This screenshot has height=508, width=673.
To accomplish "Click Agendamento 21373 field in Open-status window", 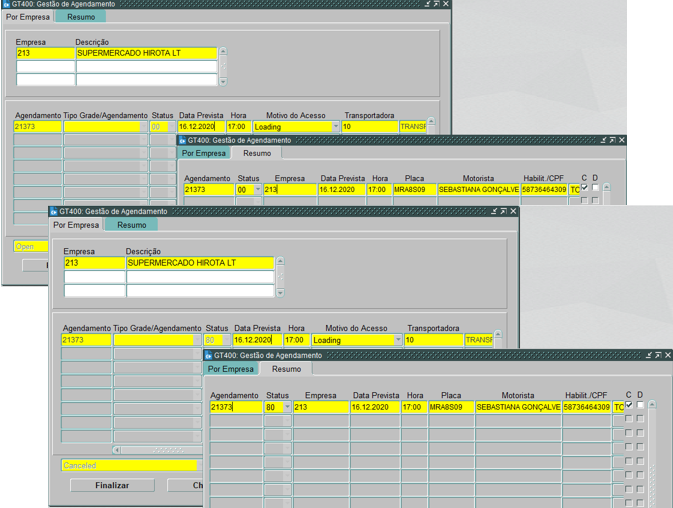I will pyautogui.click(x=38, y=127).
